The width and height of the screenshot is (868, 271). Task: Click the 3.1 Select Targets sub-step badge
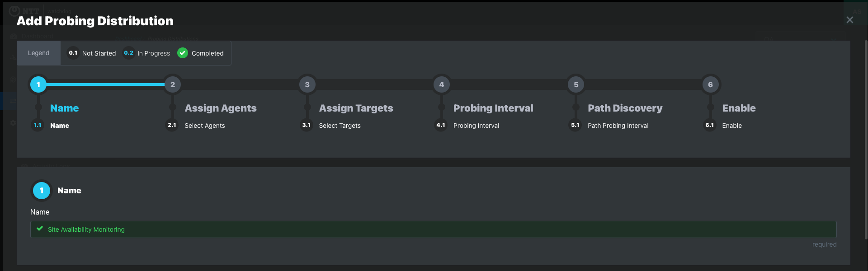pos(307,125)
